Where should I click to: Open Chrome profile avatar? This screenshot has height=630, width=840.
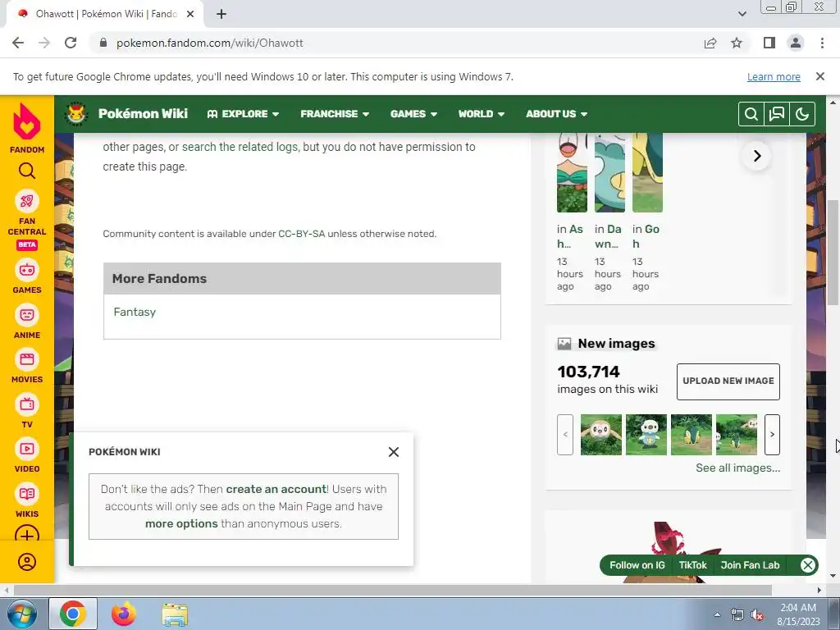tap(796, 43)
